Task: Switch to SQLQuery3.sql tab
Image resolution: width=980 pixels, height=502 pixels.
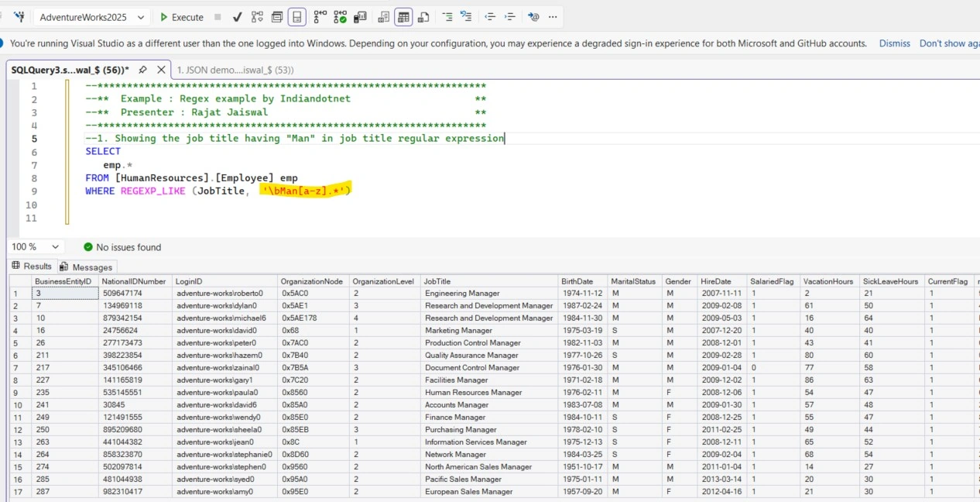Action: click(70, 70)
